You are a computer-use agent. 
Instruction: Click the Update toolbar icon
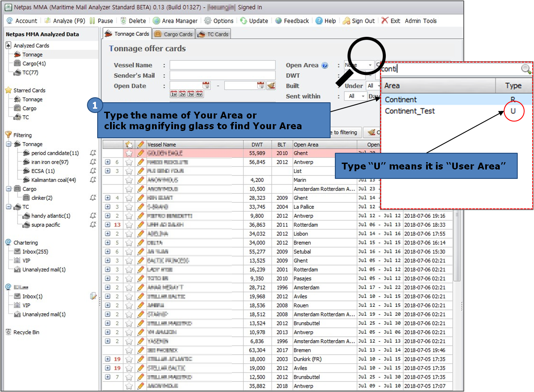(x=244, y=21)
